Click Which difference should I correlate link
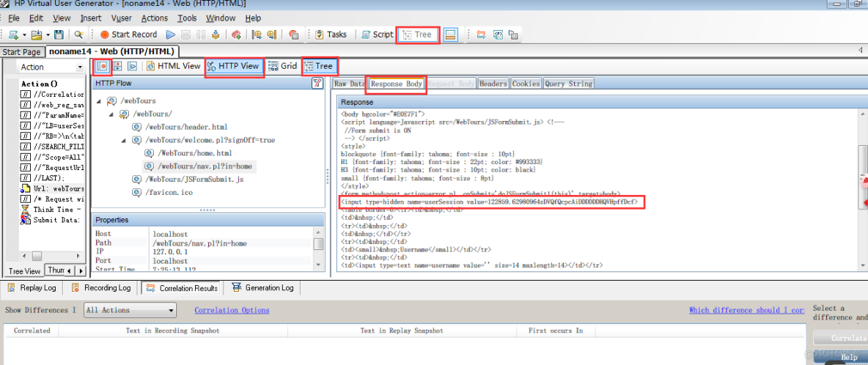The height and width of the screenshot is (365, 868). (746, 310)
